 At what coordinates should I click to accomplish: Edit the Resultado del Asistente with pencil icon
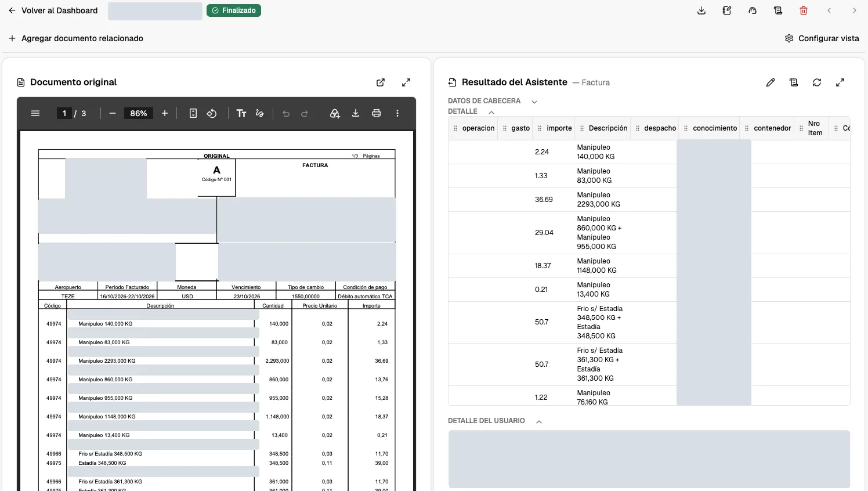771,82
